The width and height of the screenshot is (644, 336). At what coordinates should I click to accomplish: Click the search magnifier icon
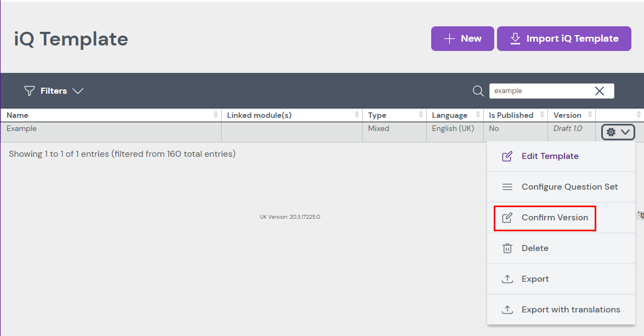click(x=477, y=90)
